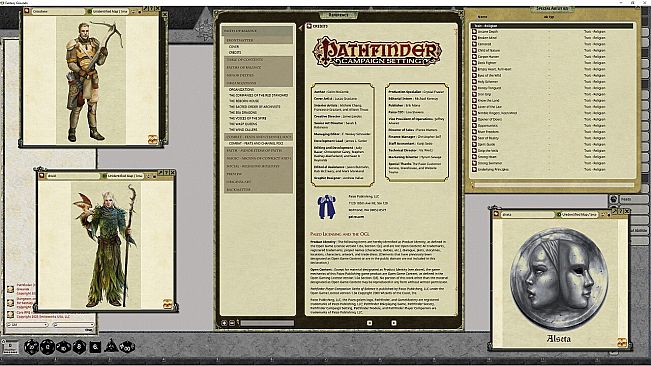Viewport: 651px width, 366px height.
Task: Click link icon in crossbow window title
Action: coord(27,11)
